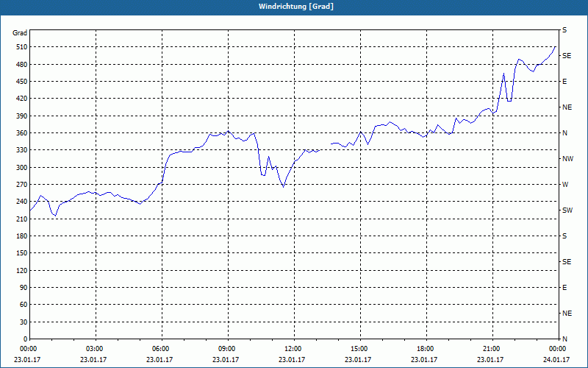588x368 pixels.
Task: Select the W compass label
Action: coord(565,185)
